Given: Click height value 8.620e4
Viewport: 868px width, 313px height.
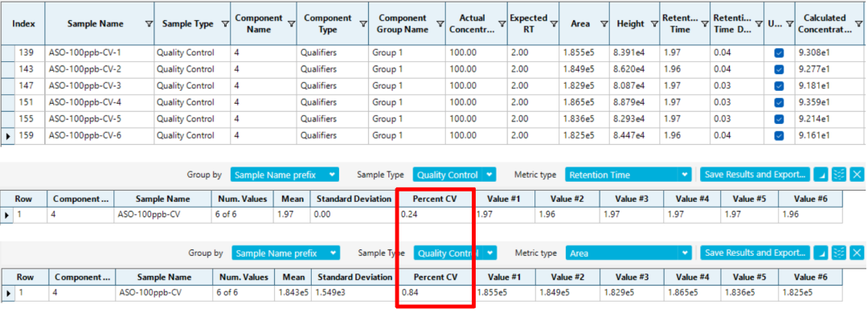Looking at the screenshot, I should [634, 69].
